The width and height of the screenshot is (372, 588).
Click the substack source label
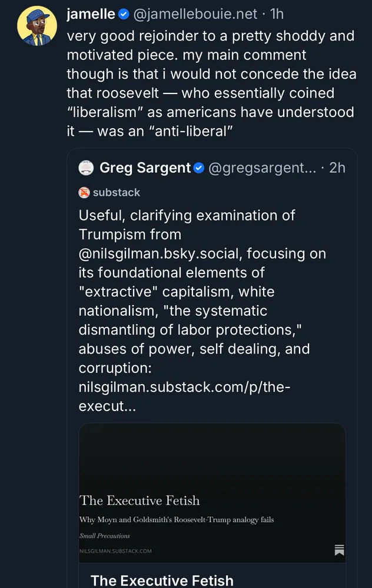117,192
